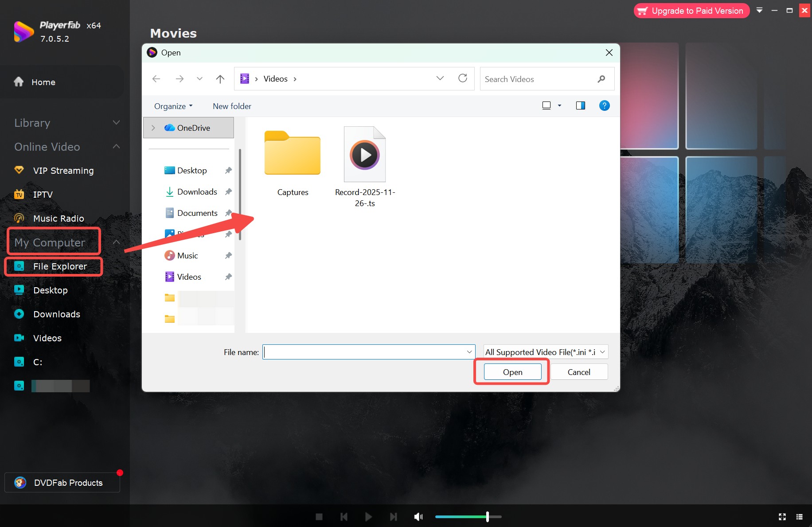Click Upgrade to Paid Version
The image size is (812, 527).
[691, 11]
